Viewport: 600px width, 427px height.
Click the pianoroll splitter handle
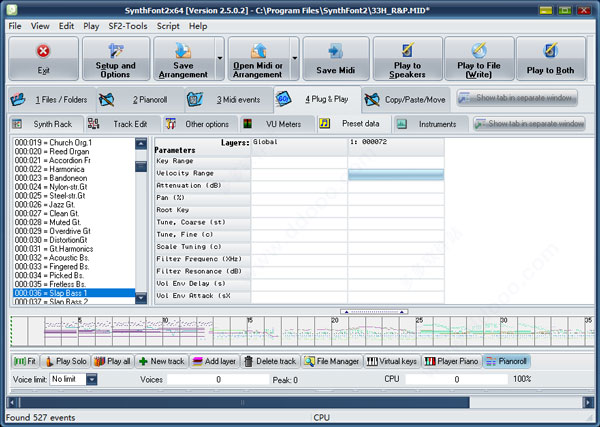click(x=374, y=312)
